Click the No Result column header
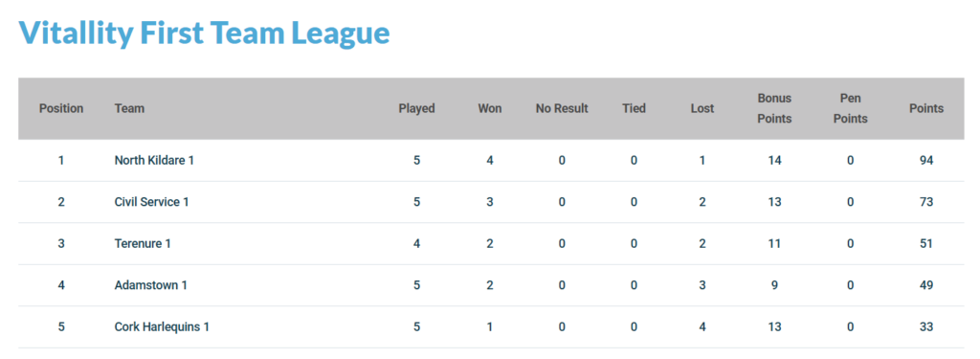This screenshot has height=359, width=980. (562, 108)
